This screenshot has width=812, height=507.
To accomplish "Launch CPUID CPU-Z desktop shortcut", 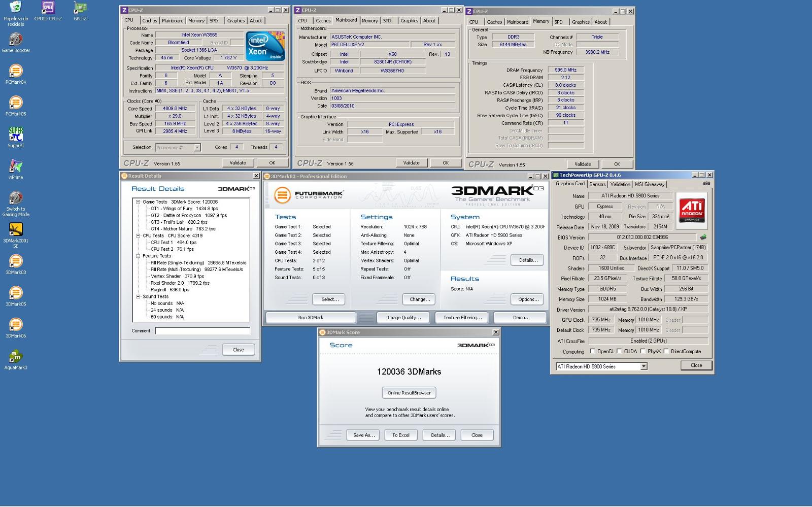I will point(48,11).
